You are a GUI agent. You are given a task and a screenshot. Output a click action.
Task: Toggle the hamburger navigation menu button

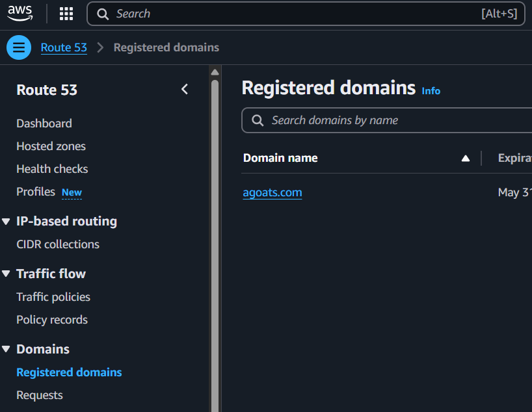[x=19, y=47]
